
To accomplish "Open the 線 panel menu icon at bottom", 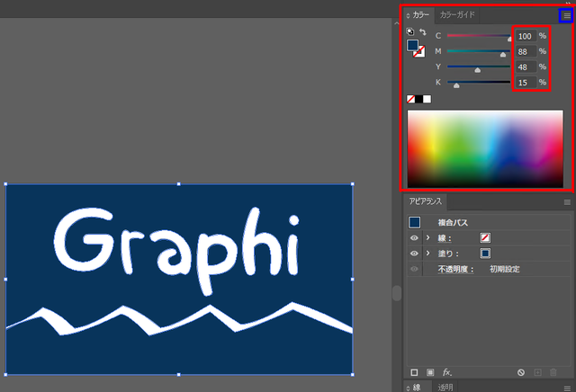I will point(567,388).
